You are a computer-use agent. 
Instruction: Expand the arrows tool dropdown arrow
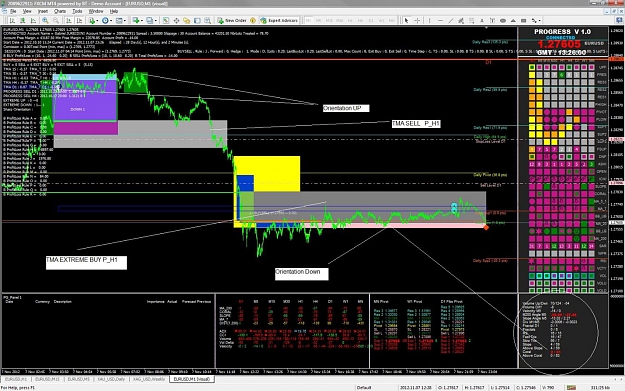[x=540, y=20]
